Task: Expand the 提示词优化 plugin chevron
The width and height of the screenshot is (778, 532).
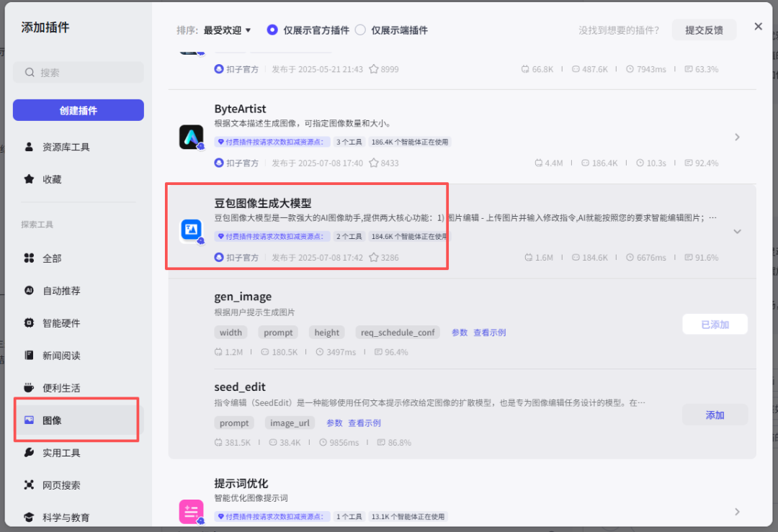Action: [738, 512]
